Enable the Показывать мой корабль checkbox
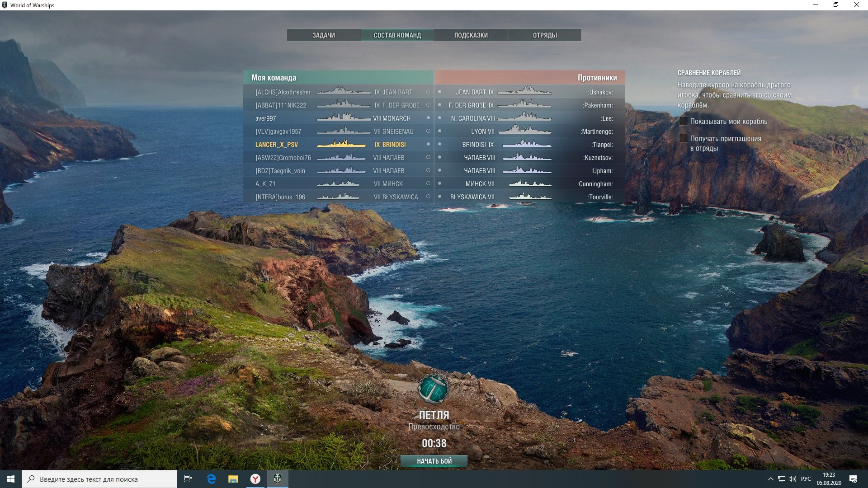 click(684, 121)
